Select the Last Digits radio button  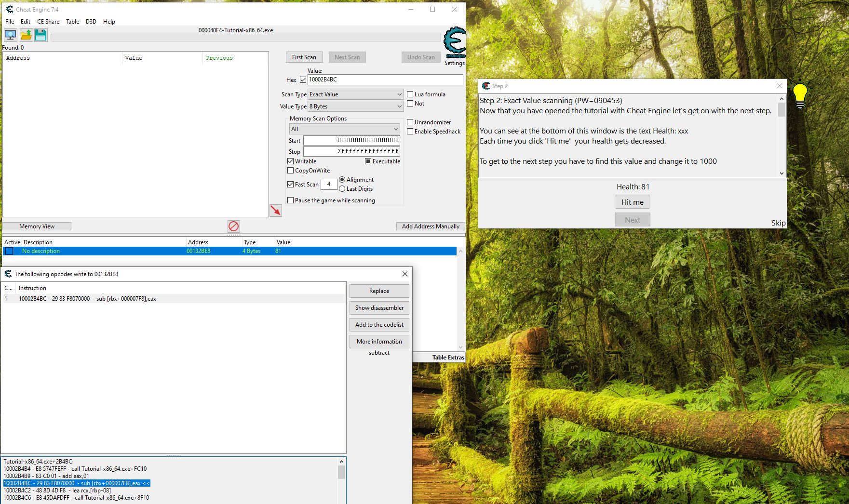click(342, 189)
